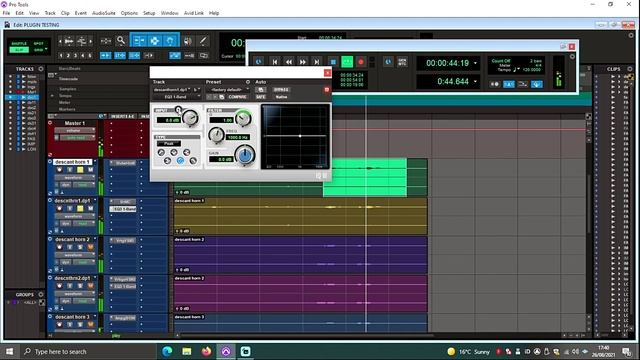Click Rewind in the transport window
This screenshot has height=360, width=640.
pos(289,62)
